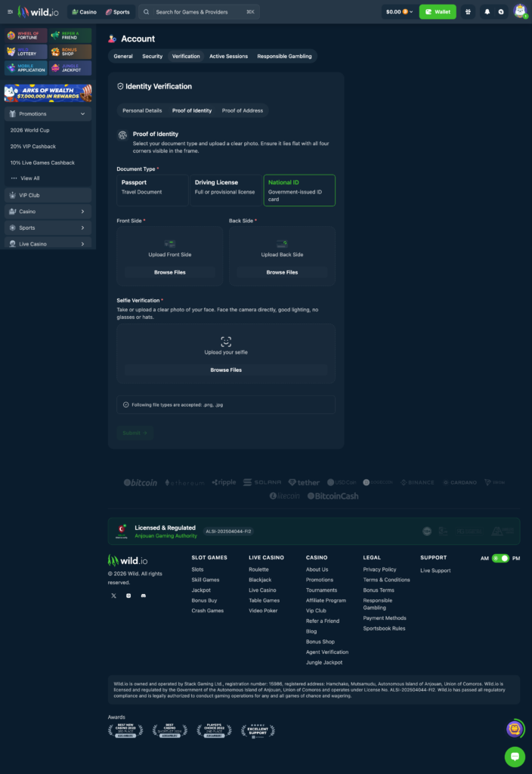Switch to the General account tab
This screenshot has height=774, width=532.
tap(123, 56)
